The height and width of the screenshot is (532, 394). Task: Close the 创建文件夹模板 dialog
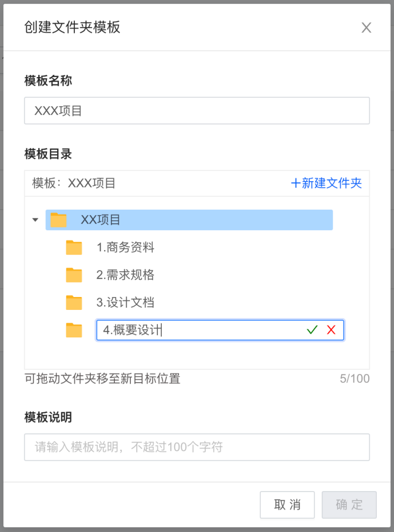[366, 27]
